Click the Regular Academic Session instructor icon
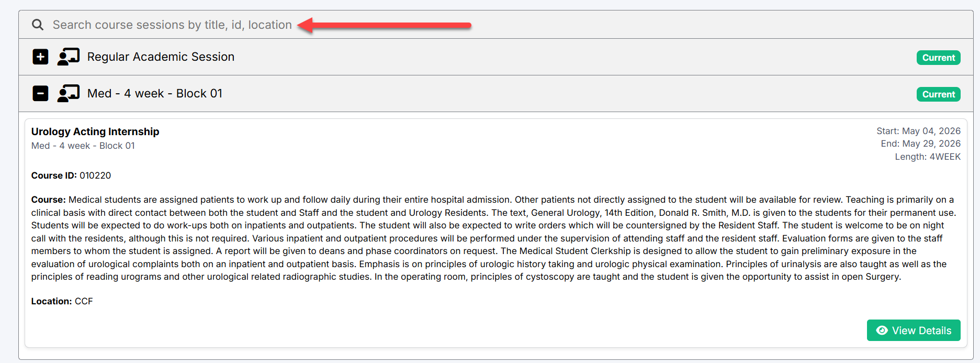 69,57
